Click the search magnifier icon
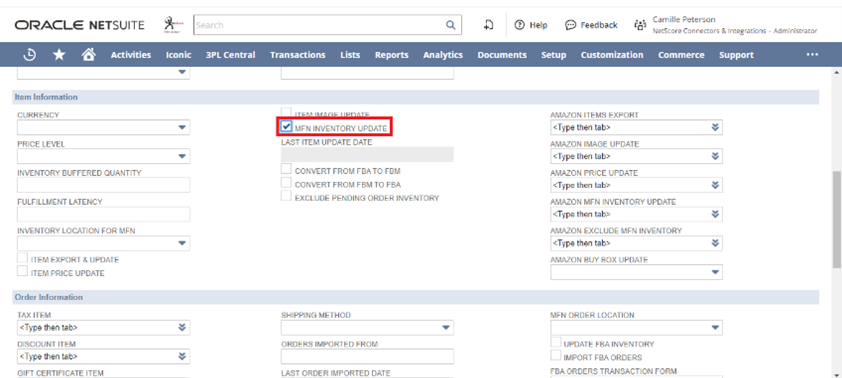This screenshot has height=378, width=842. pyautogui.click(x=450, y=25)
